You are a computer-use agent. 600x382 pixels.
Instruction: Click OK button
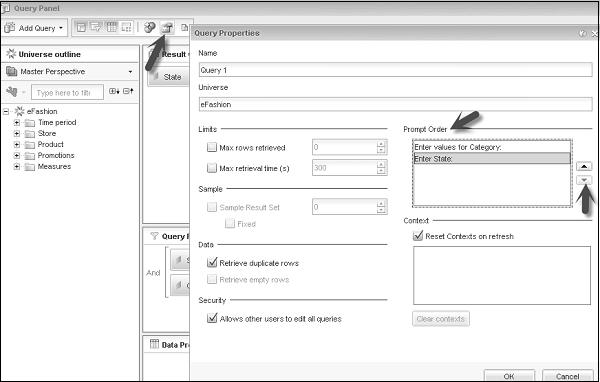coord(509,375)
